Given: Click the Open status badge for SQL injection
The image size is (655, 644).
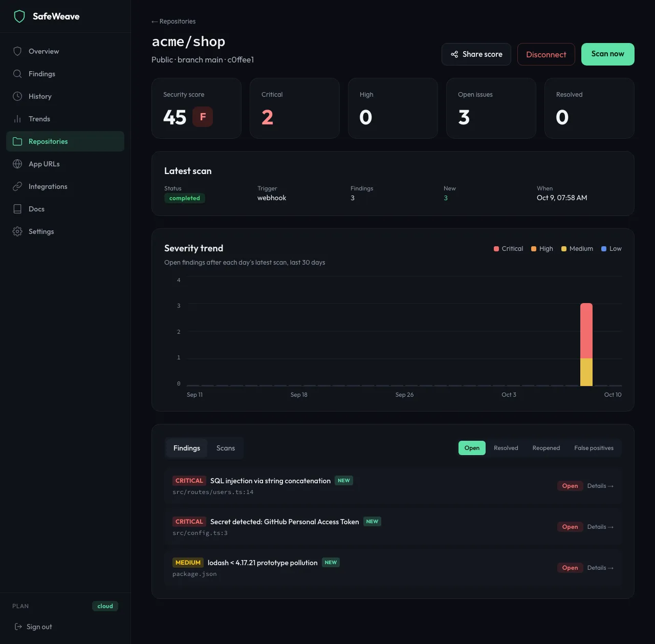Looking at the screenshot, I should (x=570, y=486).
